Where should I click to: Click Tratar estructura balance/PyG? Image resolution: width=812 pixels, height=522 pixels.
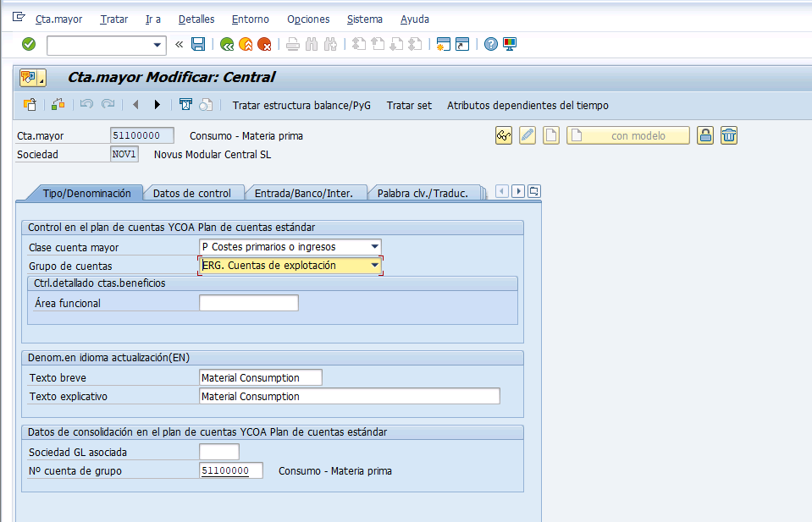pos(302,106)
